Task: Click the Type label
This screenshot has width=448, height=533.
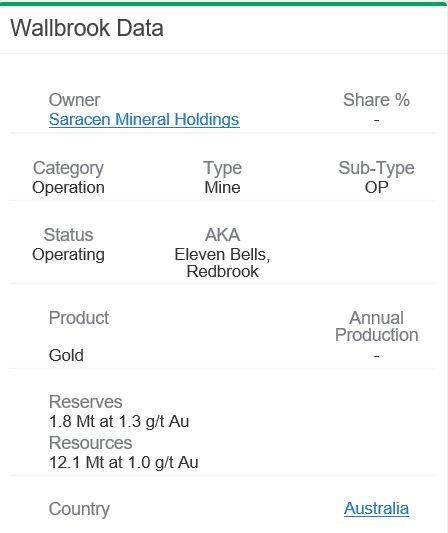Action: pos(223,168)
